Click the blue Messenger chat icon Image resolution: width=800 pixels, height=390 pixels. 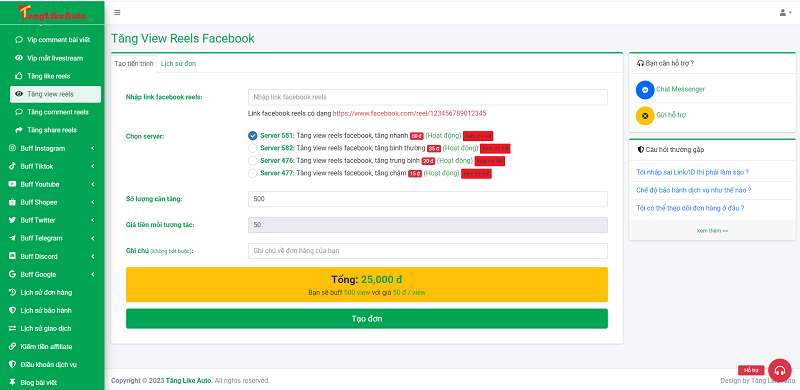645,89
